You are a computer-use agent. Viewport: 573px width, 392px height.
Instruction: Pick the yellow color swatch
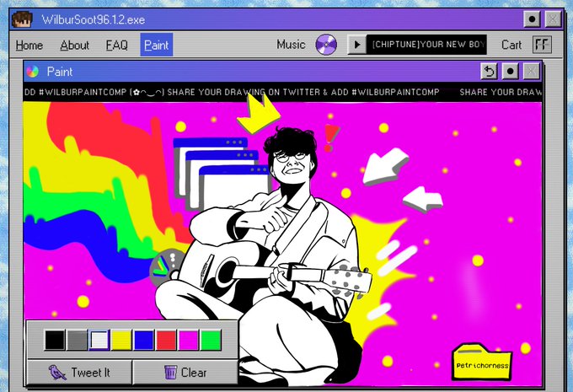[121, 340]
